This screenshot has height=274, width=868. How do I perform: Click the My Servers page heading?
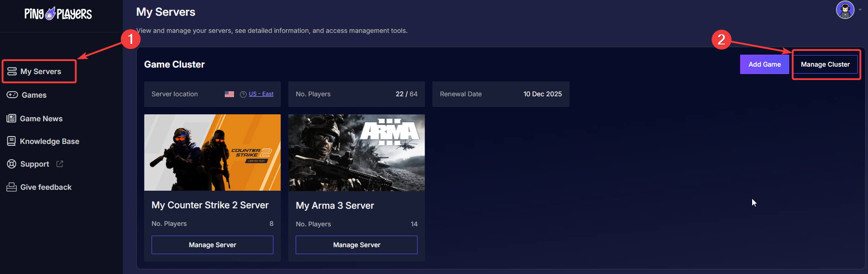click(165, 12)
